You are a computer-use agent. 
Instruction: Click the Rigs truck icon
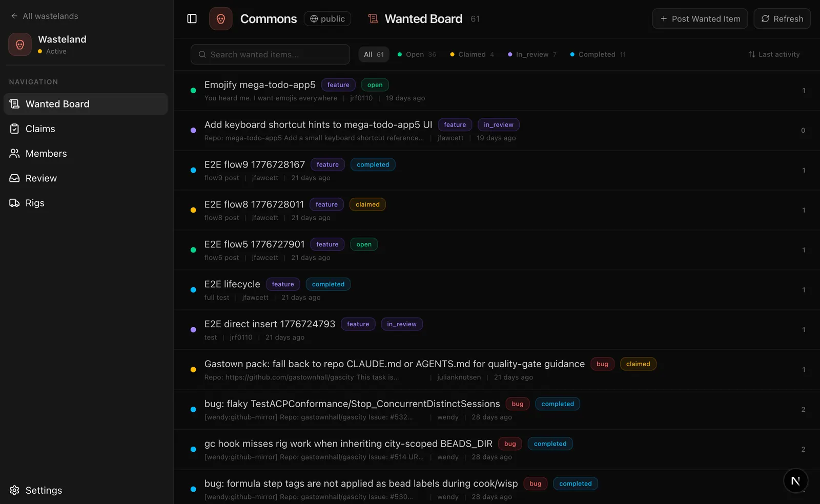point(15,203)
